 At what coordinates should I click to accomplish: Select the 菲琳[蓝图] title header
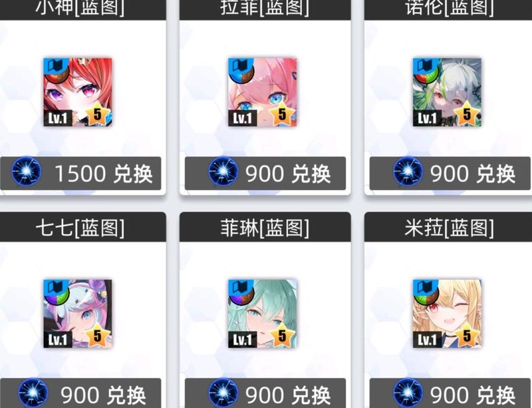click(265, 227)
